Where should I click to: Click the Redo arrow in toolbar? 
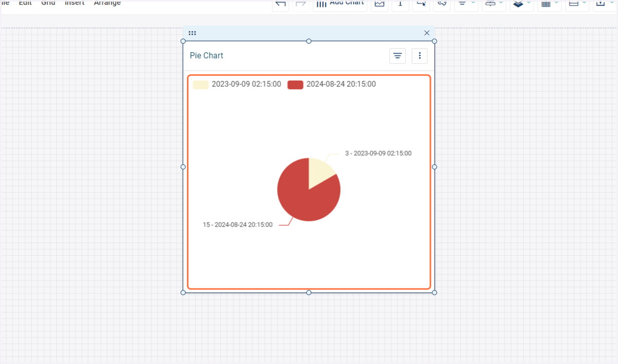pyautogui.click(x=301, y=4)
